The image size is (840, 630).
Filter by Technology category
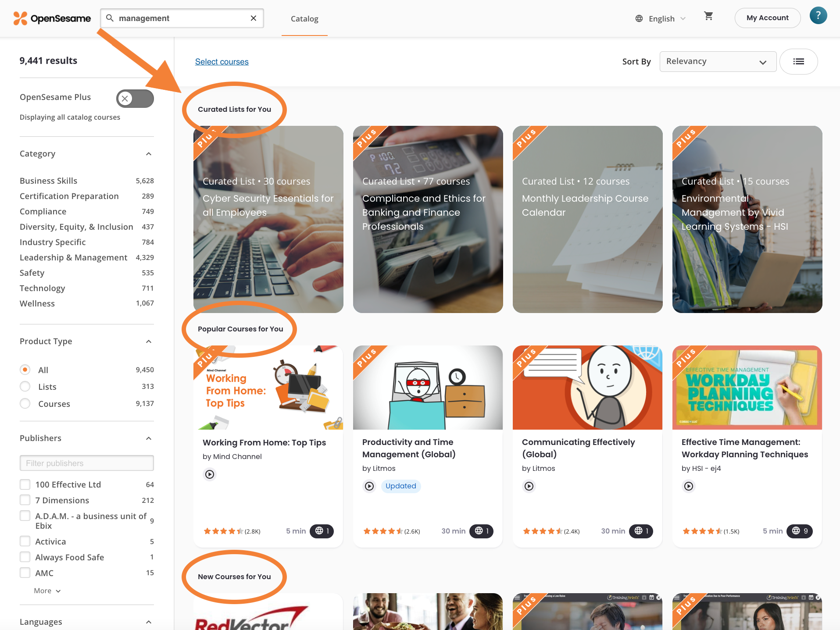[x=42, y=288]
